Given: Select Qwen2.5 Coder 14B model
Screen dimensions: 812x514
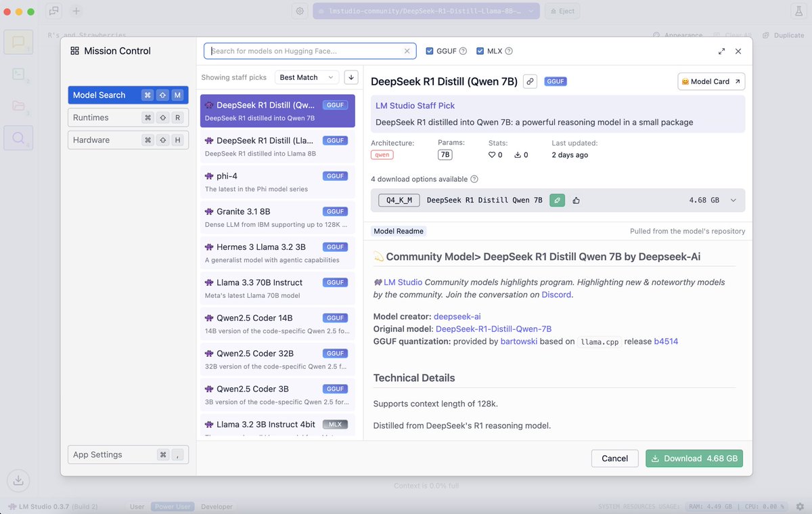Looking at the screenshot, I should point(277,324).
